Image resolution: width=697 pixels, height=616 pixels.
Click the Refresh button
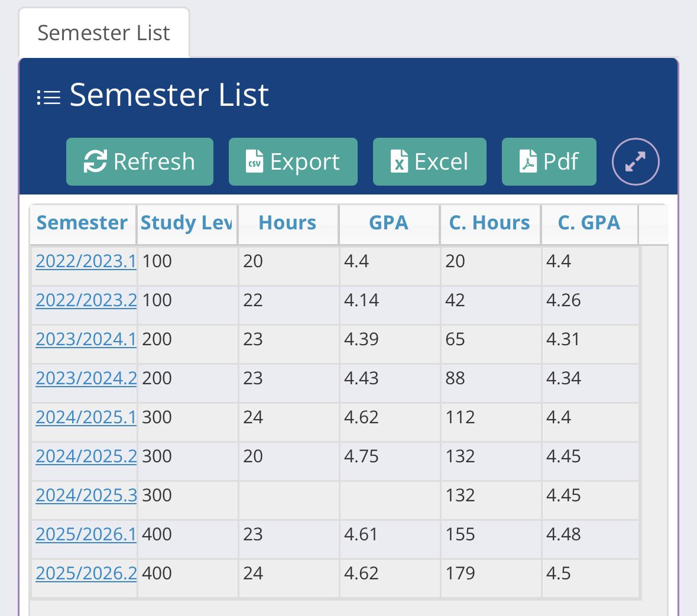tap(140, 161)
